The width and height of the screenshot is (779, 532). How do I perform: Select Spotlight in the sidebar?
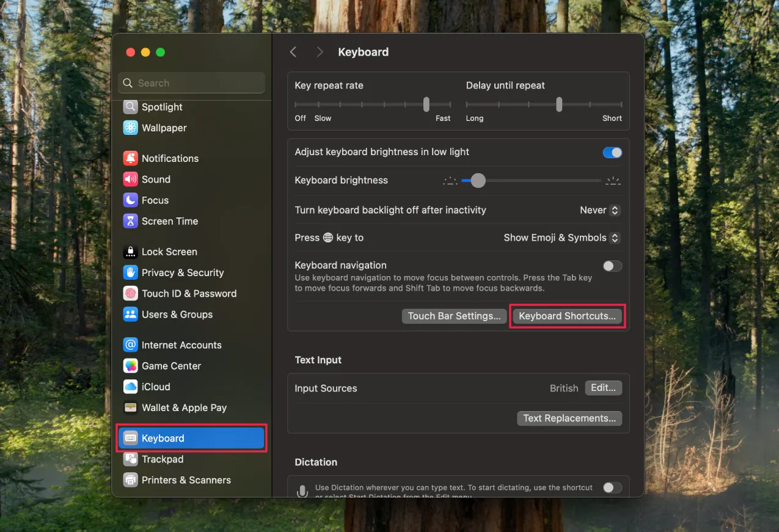tap(191, 107)
